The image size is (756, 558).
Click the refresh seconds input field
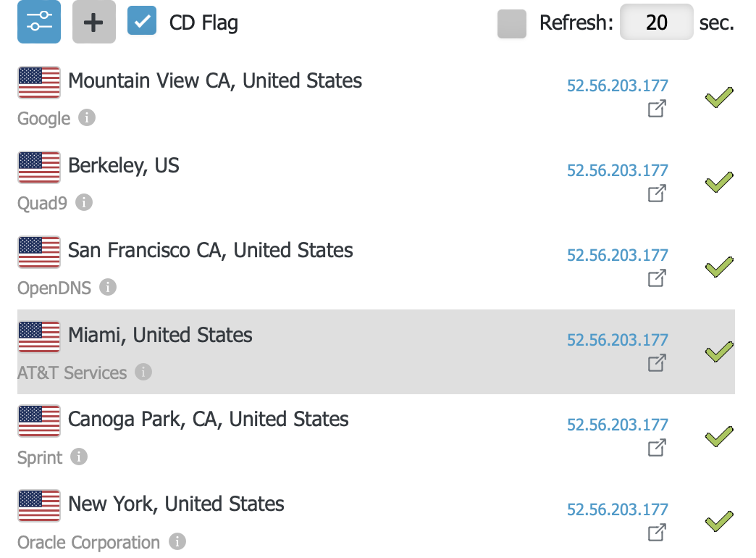(656, 22)
